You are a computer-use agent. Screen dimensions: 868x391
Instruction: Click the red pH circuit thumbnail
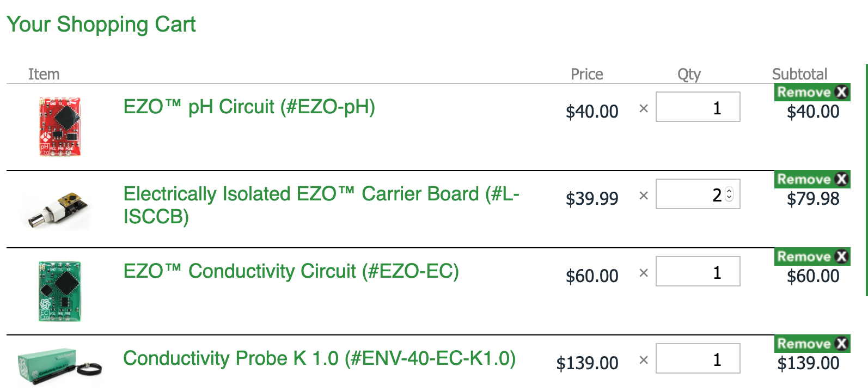click(60, 126)
